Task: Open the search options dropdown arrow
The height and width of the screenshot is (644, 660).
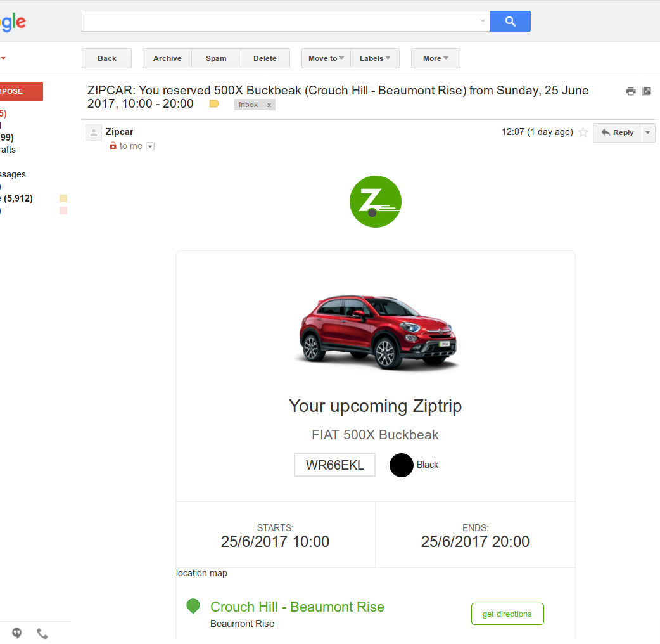Action: coord(483,21)
